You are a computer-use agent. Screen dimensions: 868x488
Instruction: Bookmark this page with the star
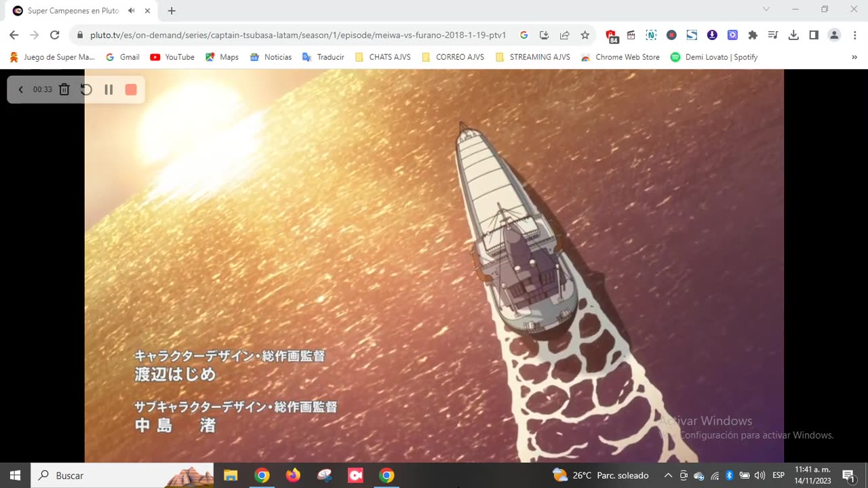(585, 35)
